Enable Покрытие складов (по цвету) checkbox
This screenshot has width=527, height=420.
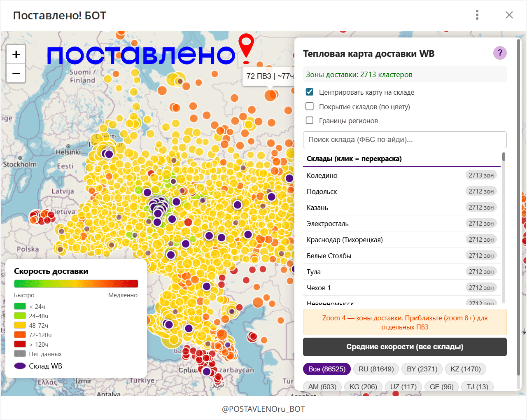310,107
